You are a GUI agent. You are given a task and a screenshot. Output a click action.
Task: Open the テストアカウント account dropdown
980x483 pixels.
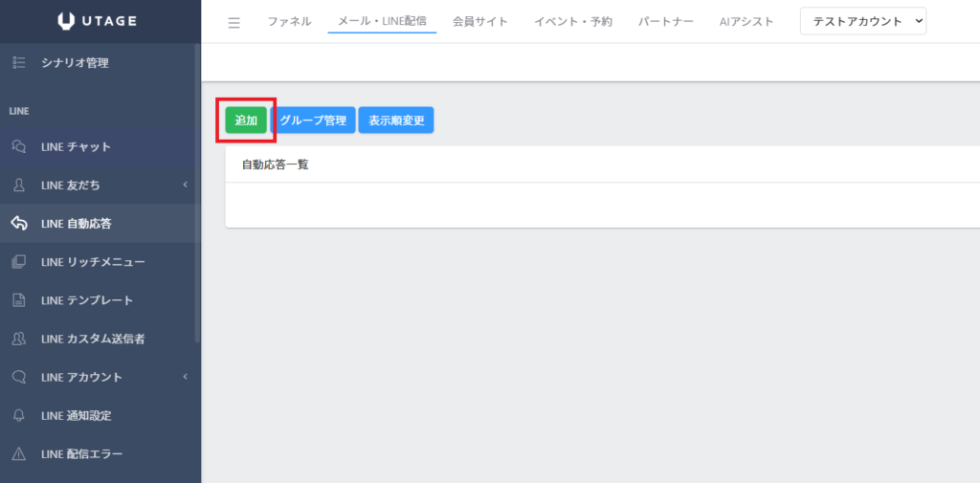(862, 21)
